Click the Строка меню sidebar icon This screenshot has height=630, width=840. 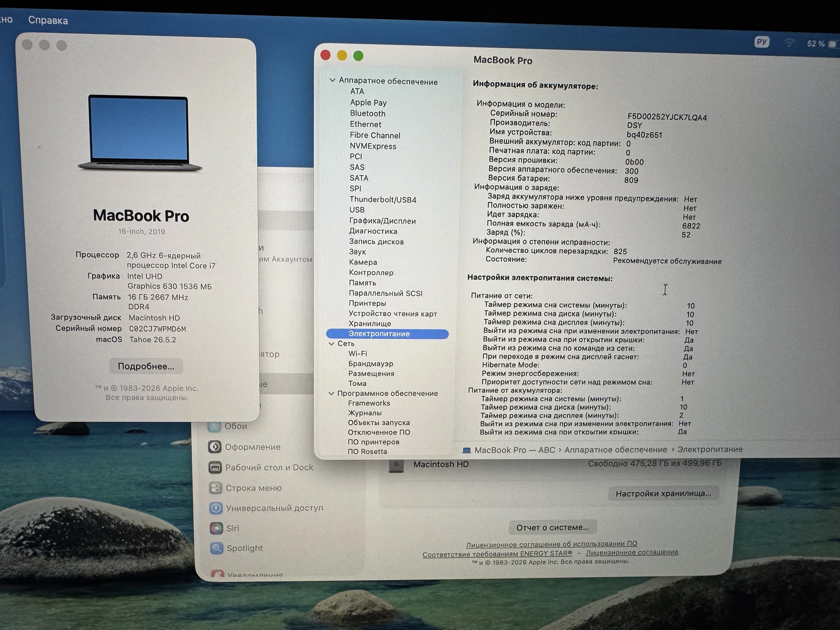click(215, 488)
